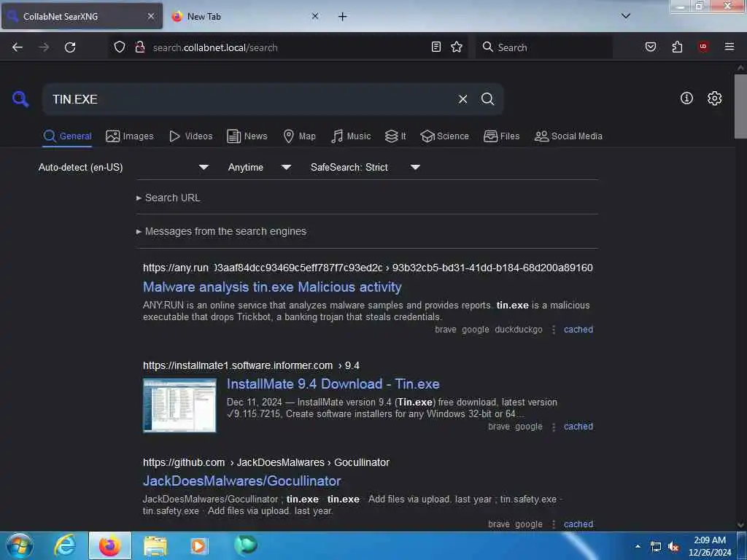Viewport: 747px width, 560px height.
Task: Open Malware analysis tin.exe Malicious activity result
Action: click(272, 287)
